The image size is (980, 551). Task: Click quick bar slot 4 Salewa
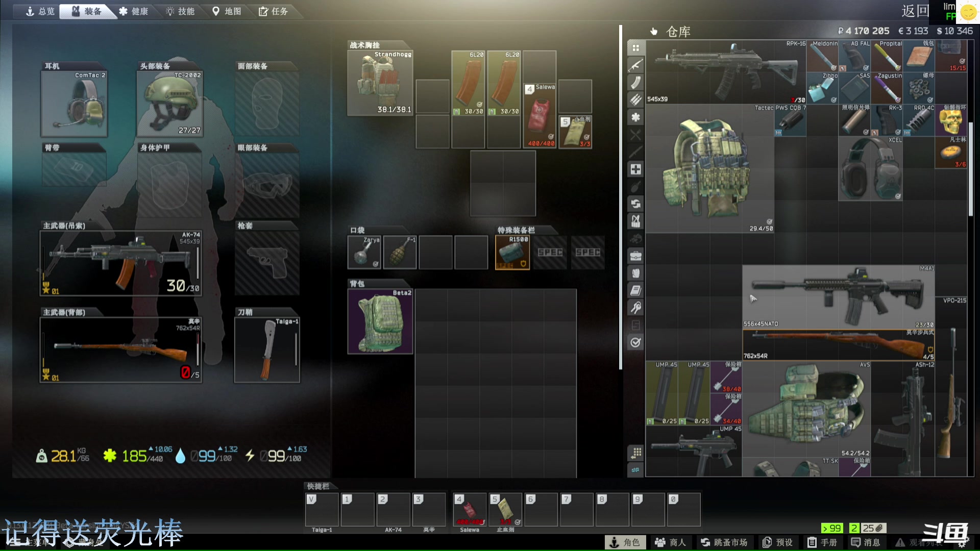[x=470, y=510]
